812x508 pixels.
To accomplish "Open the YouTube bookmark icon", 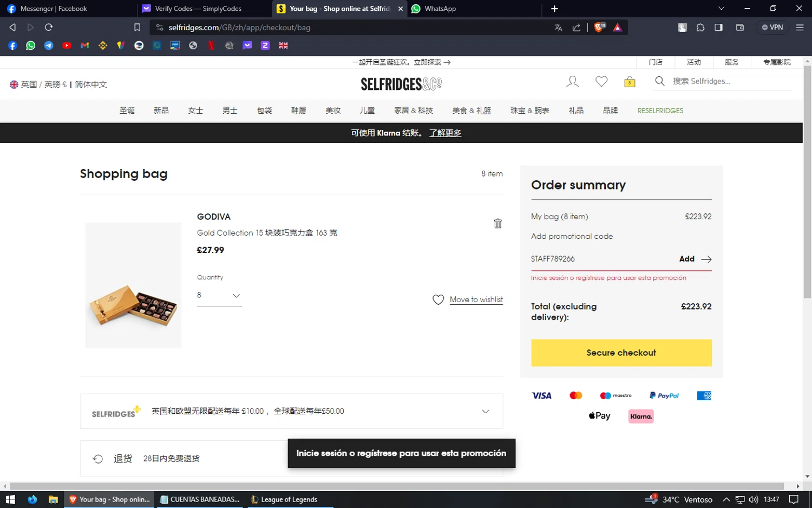I will (67, 45).
